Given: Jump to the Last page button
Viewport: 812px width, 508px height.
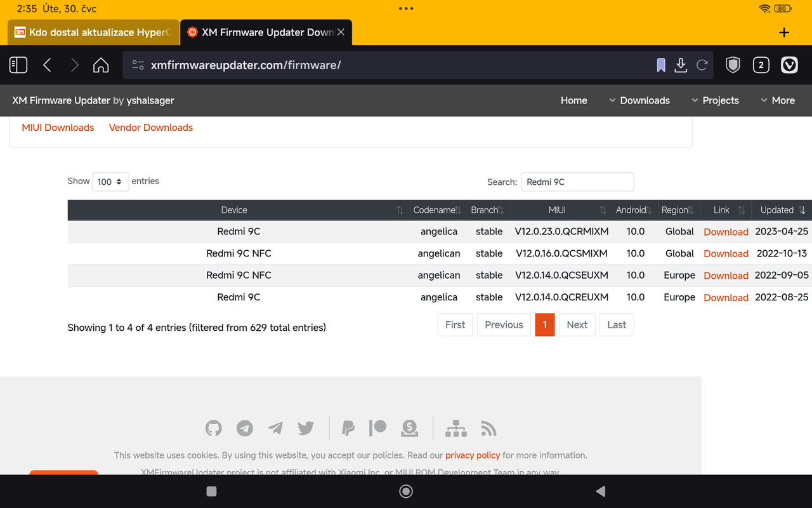Looking at the screenshot, I should click(617, 324).
